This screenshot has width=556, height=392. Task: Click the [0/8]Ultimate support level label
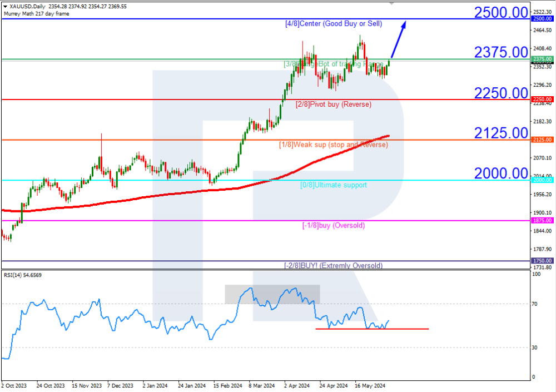[x=334, y=185]
